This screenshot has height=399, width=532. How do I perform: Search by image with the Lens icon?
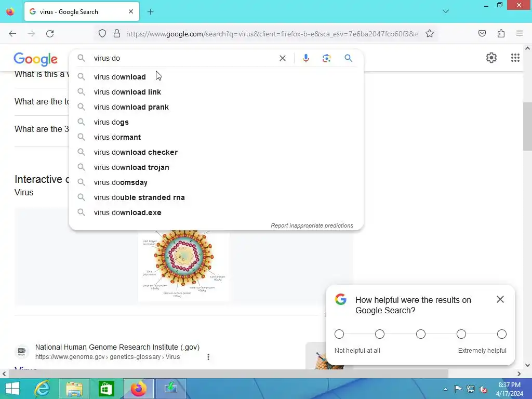pyautogui.click(x=326, y=58)
